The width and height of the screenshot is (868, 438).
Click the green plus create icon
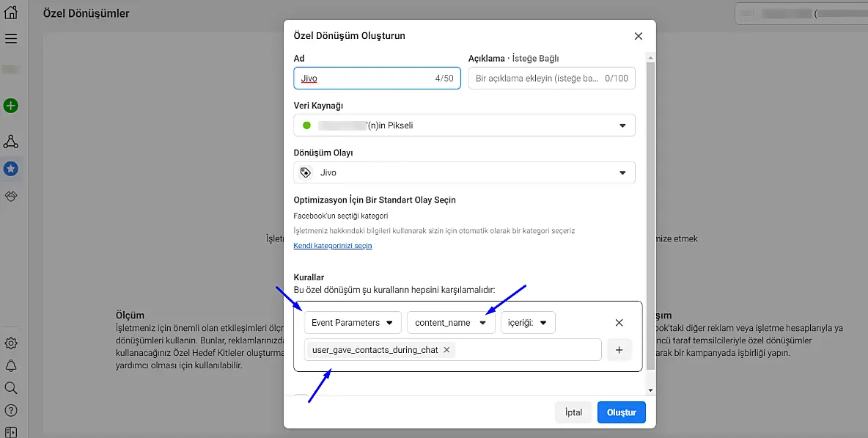point(11,106)
